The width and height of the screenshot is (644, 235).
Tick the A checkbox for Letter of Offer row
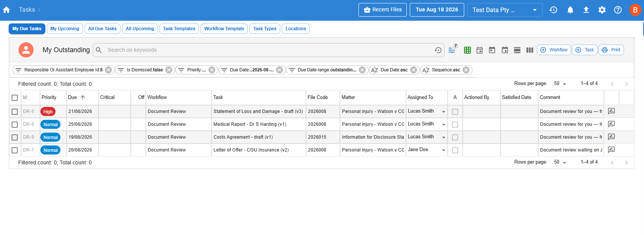455,150
